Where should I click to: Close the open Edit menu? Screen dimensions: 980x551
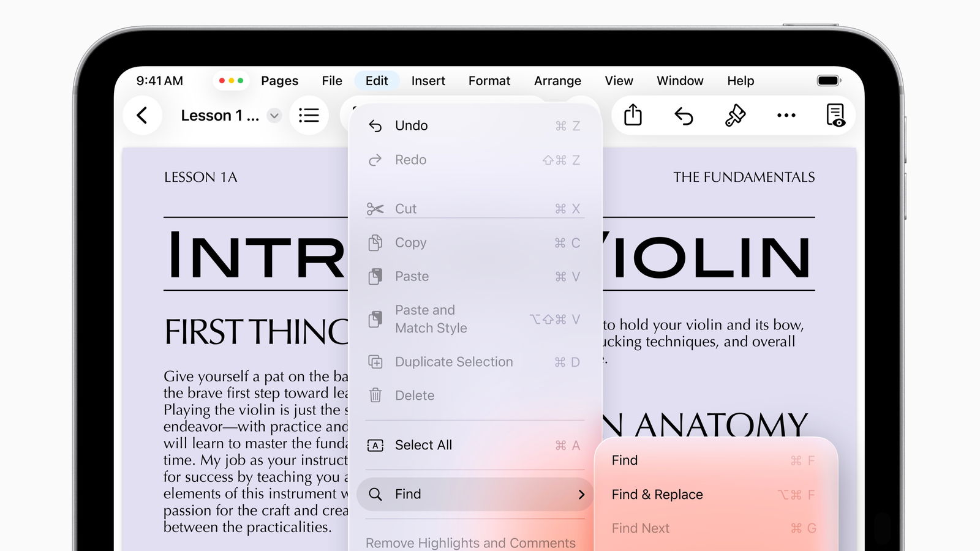tap(377, 81)
